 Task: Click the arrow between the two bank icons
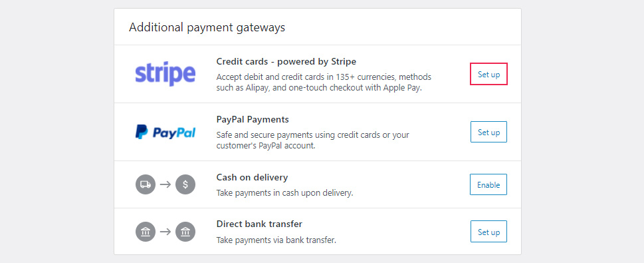pos(165,232)
